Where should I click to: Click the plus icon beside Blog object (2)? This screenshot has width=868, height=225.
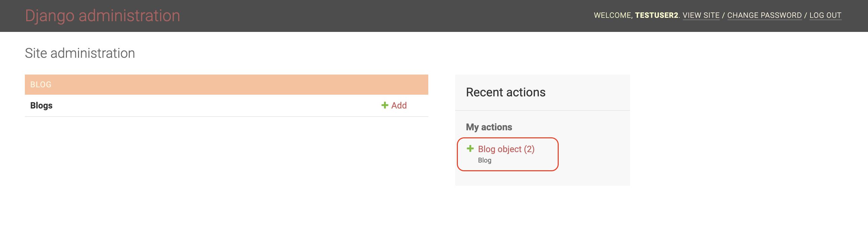click(470, 148)
